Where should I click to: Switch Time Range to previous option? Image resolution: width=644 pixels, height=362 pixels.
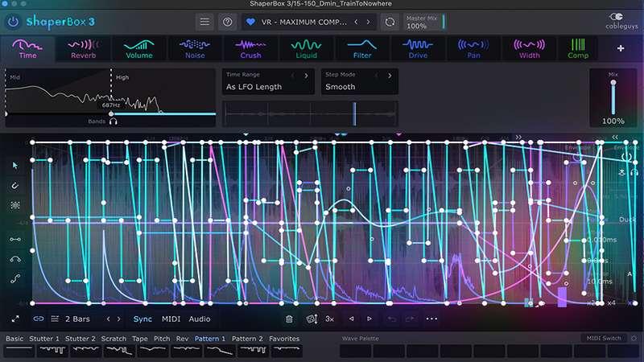pos(293,76)
